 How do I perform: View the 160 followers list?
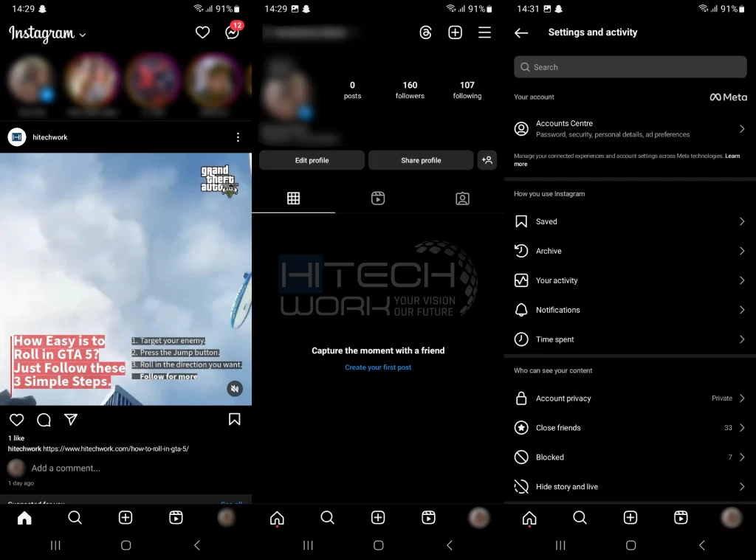pos(410,89)
